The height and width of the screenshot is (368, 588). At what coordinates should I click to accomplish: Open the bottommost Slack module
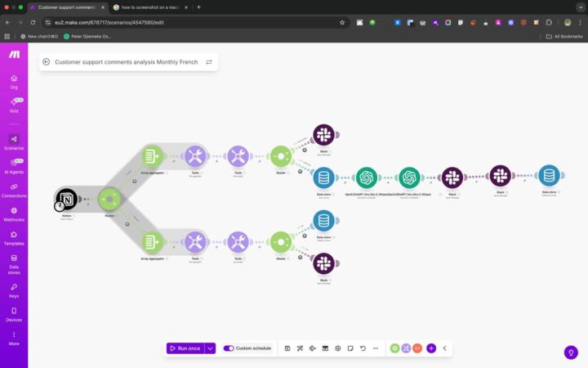[x=323, y=263]
